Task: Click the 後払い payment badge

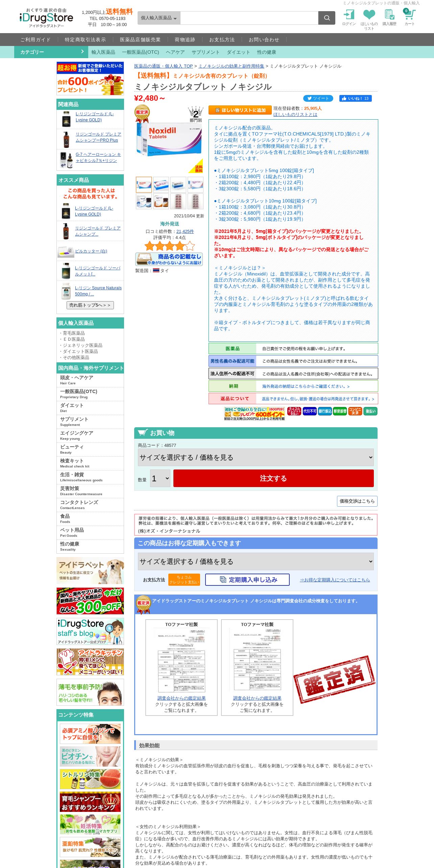Action: click(370, 411)
